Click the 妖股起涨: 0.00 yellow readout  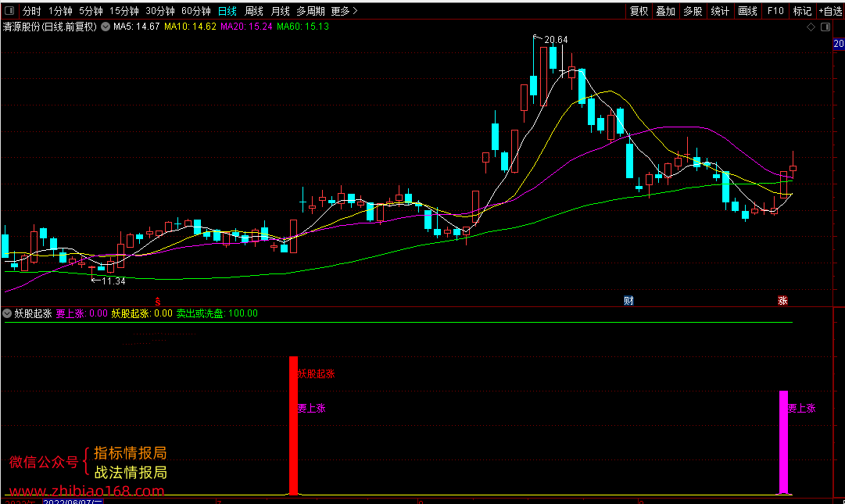coord(142,313)
